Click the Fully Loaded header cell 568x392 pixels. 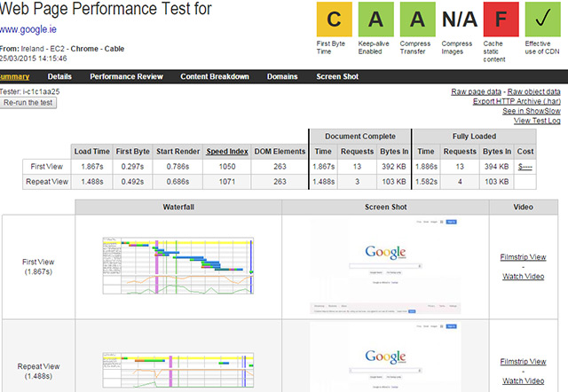coord(474,136)
